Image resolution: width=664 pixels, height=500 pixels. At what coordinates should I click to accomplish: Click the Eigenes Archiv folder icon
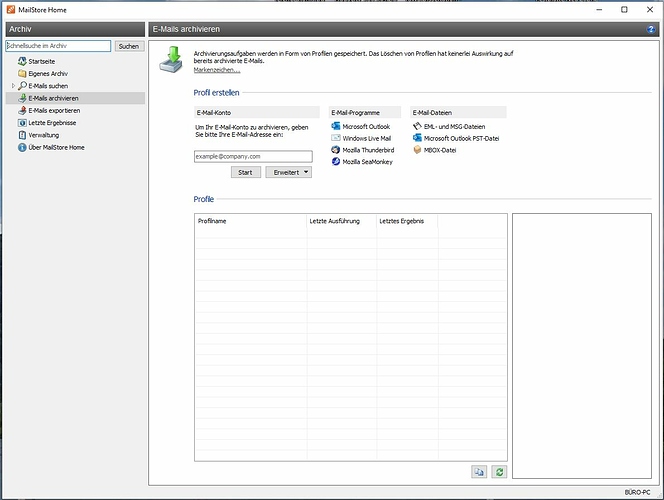[22, 74]
